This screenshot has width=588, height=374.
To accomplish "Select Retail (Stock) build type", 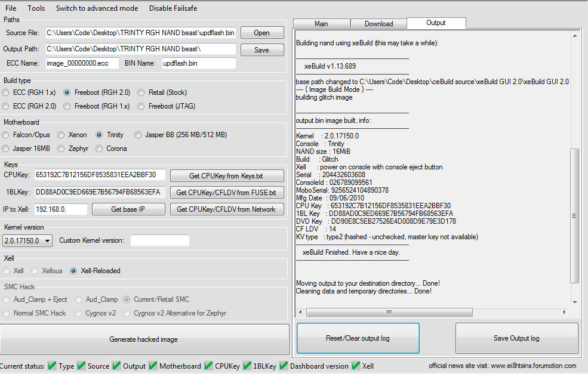I will [162, 92].
